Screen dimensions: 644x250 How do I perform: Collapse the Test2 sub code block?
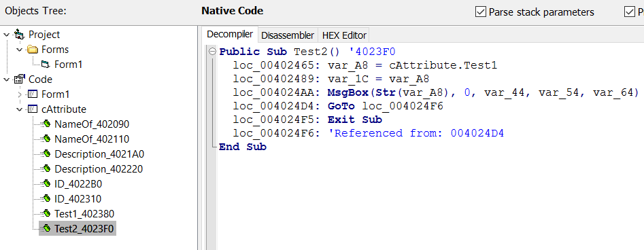click(x=212, y=52)
